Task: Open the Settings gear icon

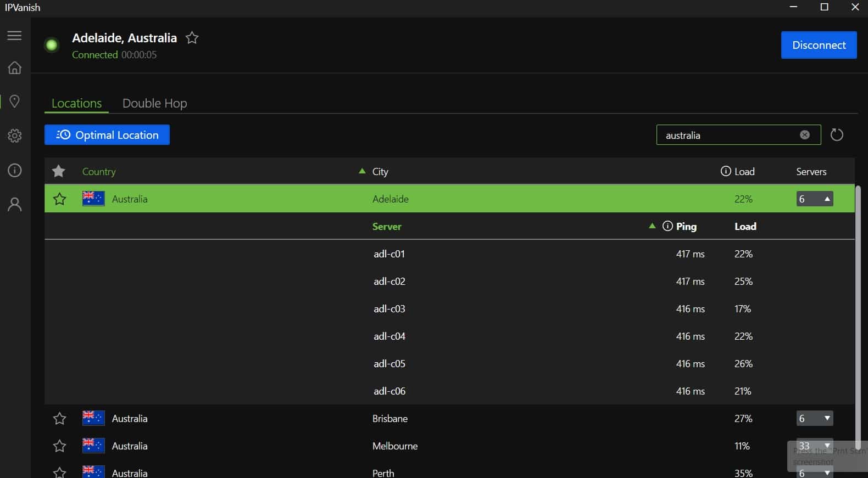Action: tap(15, 136)
